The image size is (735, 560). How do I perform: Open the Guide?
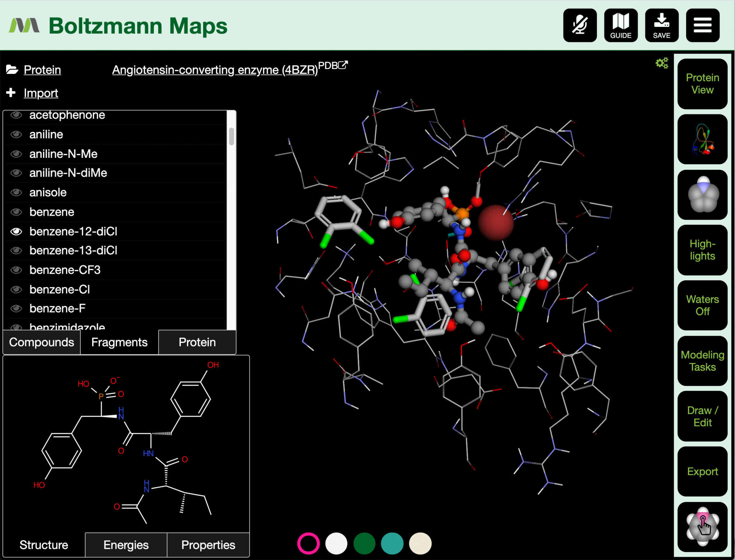coord(621,25)
